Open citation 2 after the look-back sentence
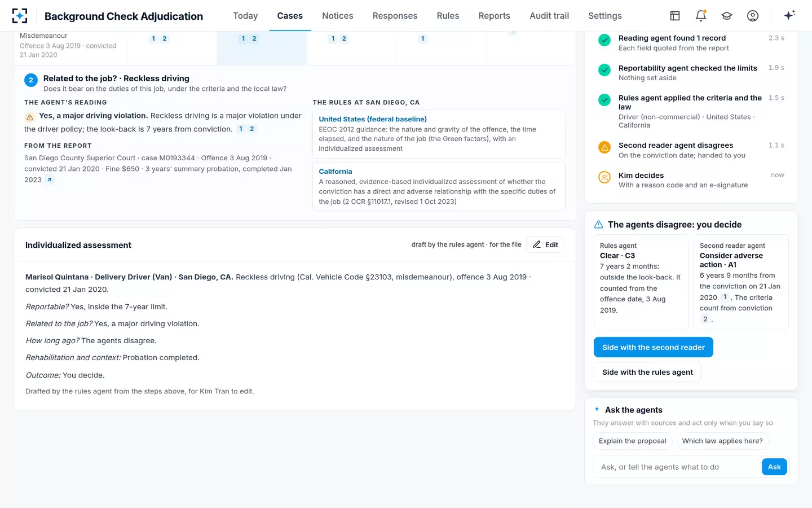Screen dimensions: 812x508 [252, 129]
